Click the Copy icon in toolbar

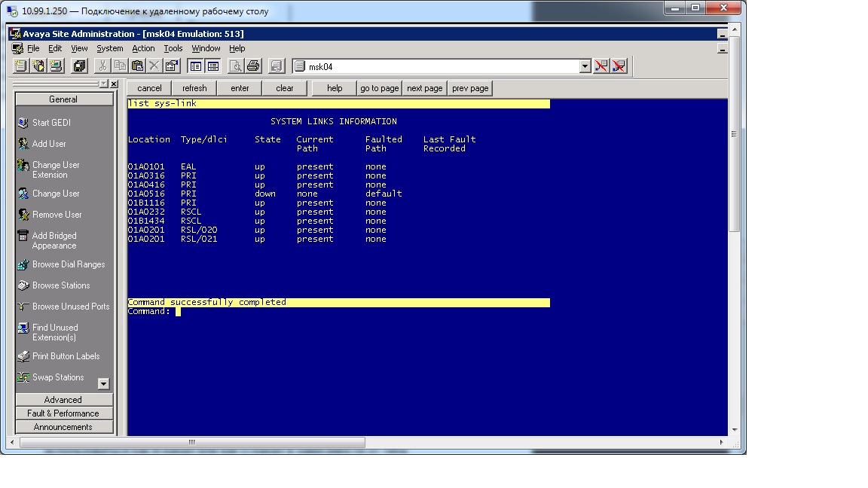point(120,66)
